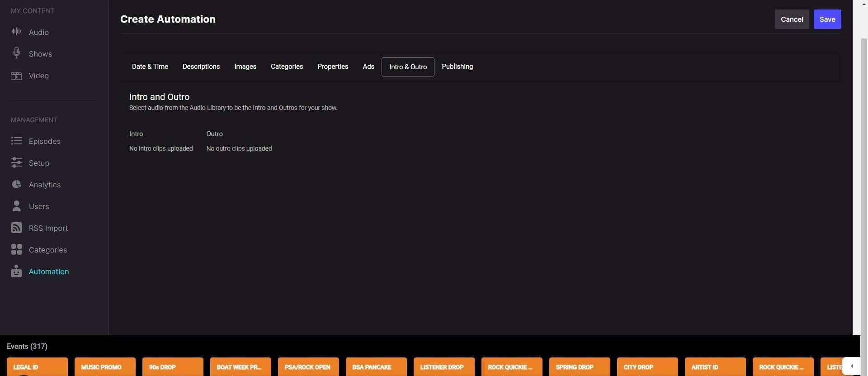868x376 pixels.
Task: Collapse the events panel arrow
Action: click(x=851, y=366)
